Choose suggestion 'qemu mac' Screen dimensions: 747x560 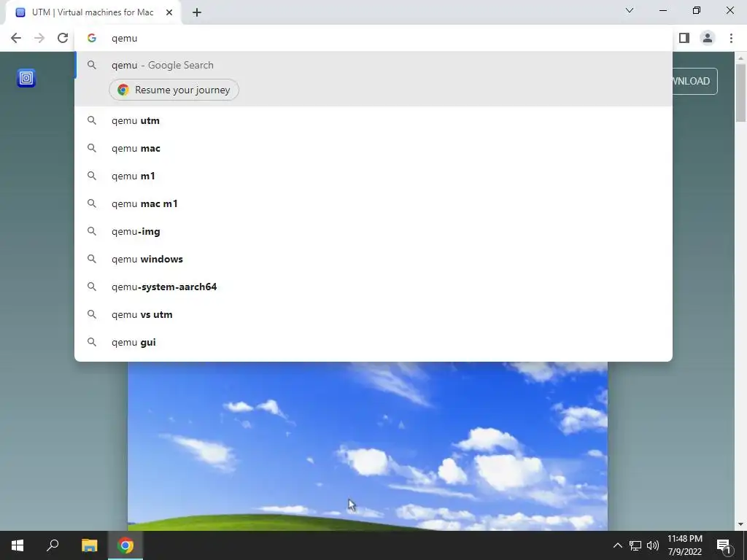point(373,148)
